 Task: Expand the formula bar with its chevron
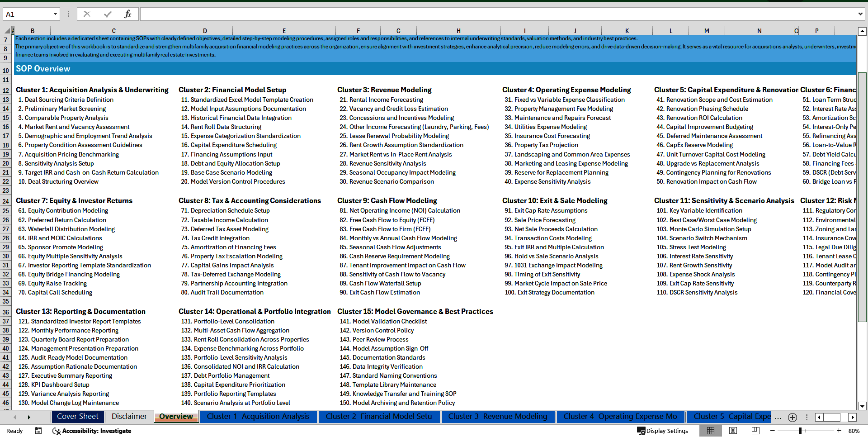click(860, 14)
